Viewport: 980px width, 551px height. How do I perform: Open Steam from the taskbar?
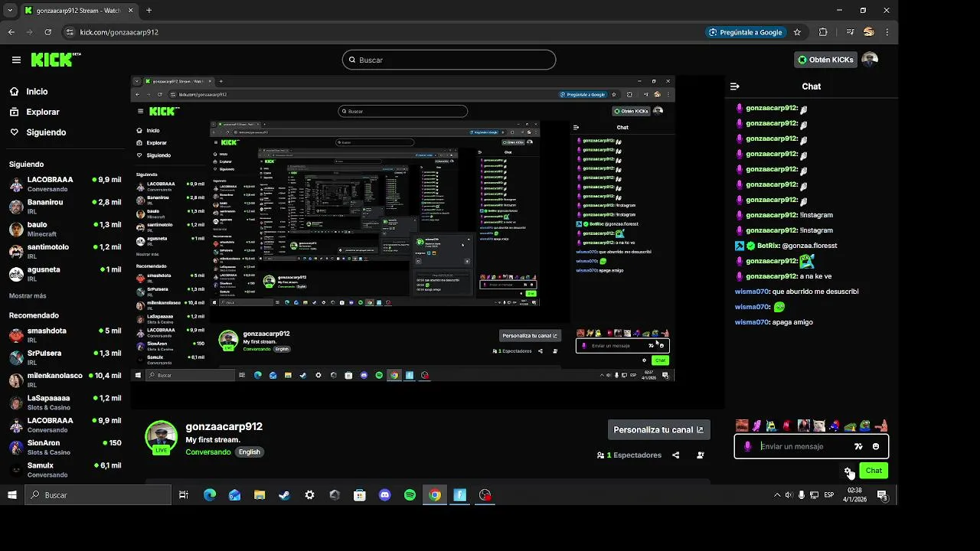pyautogui.click(x=284, y=495)
